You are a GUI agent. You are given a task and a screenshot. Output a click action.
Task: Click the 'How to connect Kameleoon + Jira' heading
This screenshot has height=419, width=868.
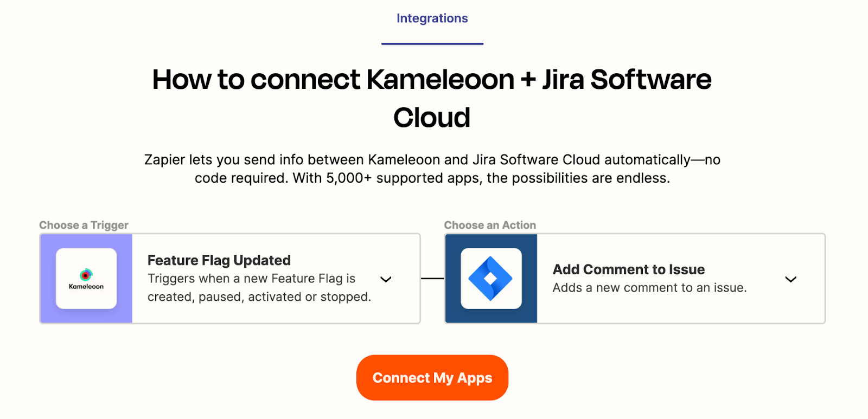tap(432, 98)
